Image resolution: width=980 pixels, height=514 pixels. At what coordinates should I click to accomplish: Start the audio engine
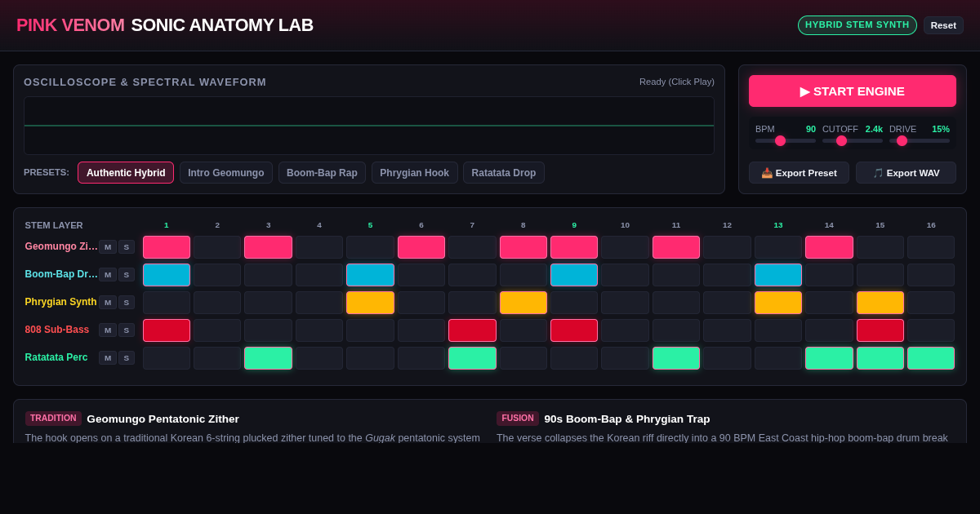click(853, 91)
